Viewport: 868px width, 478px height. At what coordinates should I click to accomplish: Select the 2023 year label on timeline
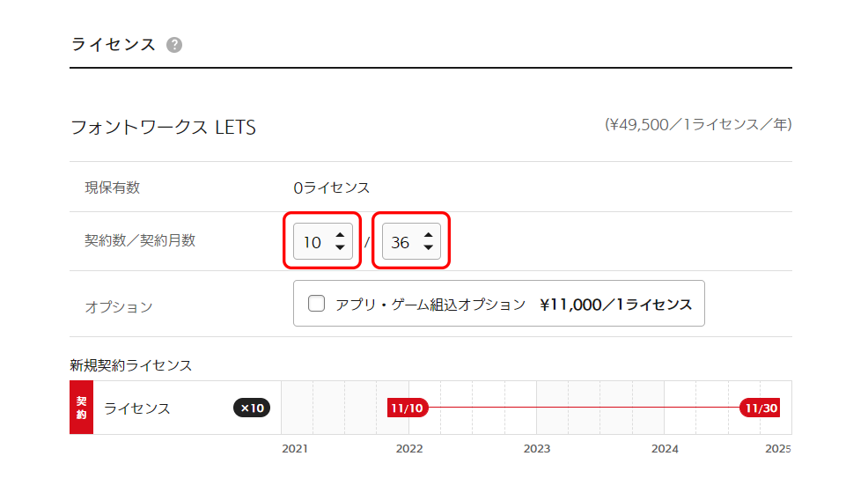coord(537,449)
